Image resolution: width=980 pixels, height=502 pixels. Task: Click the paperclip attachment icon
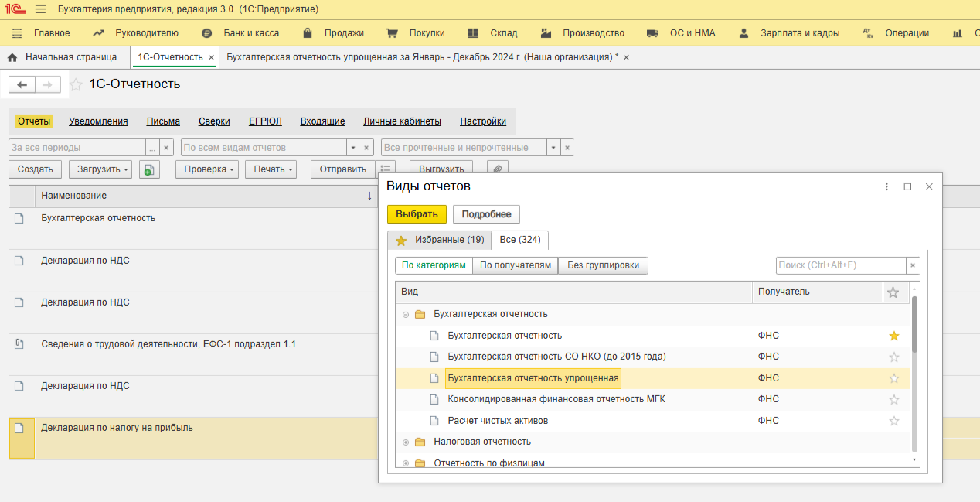point(498,169)
